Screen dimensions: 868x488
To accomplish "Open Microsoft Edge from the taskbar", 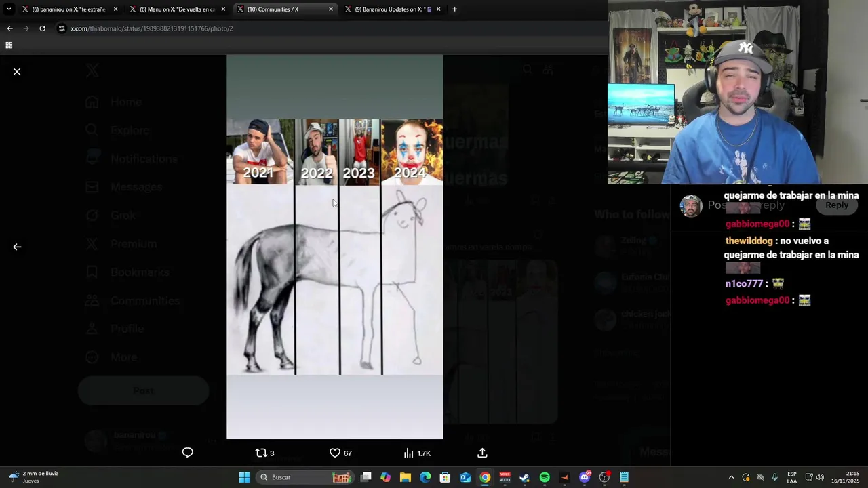I will pyautogui.click(x=425, y=477).
